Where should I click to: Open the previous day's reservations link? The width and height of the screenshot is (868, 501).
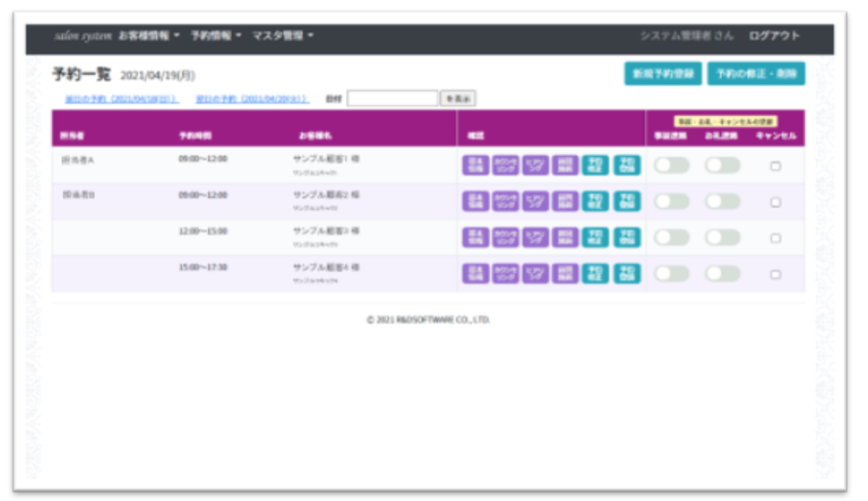tap(121, 99)
